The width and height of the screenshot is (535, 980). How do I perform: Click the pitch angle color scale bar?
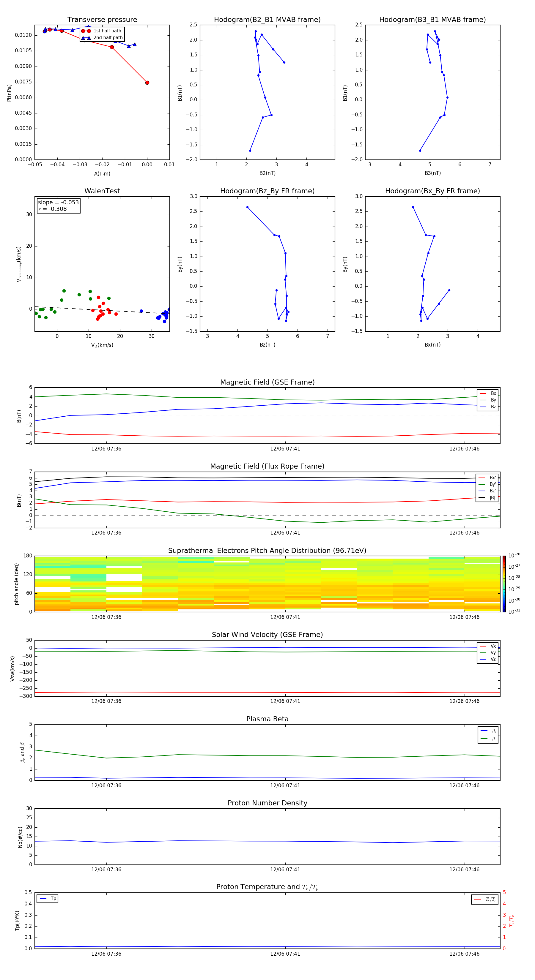click(x=504, y=584)
